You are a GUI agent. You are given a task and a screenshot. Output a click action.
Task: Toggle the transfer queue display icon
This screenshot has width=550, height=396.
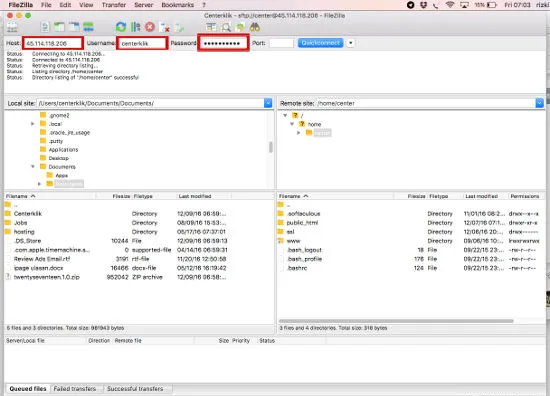coord(88,27)
